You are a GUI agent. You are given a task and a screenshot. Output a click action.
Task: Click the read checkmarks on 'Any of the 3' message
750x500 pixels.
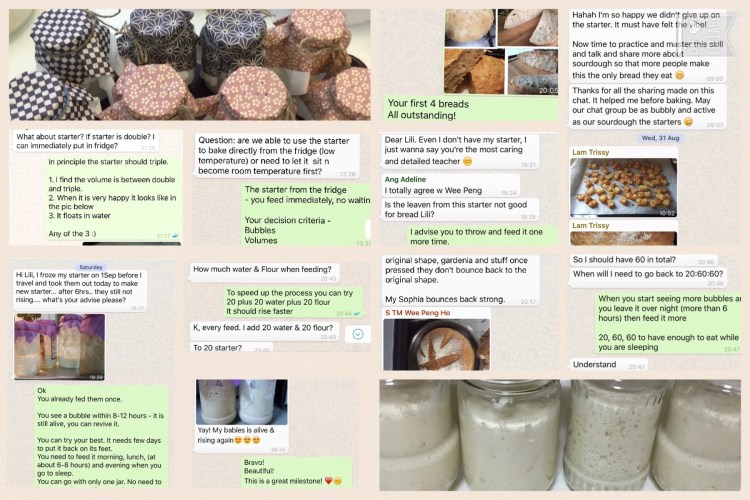175,235
